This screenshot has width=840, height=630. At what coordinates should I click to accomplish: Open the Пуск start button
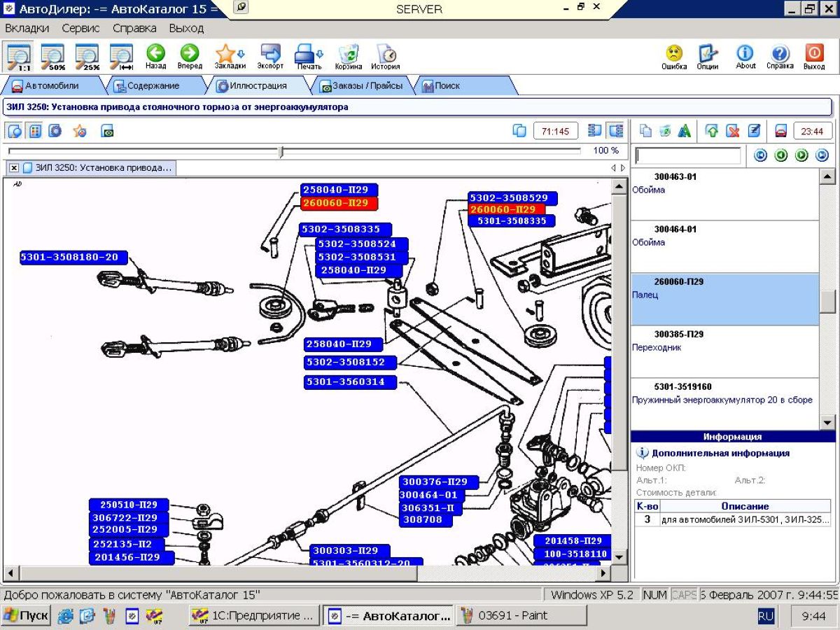26,615
